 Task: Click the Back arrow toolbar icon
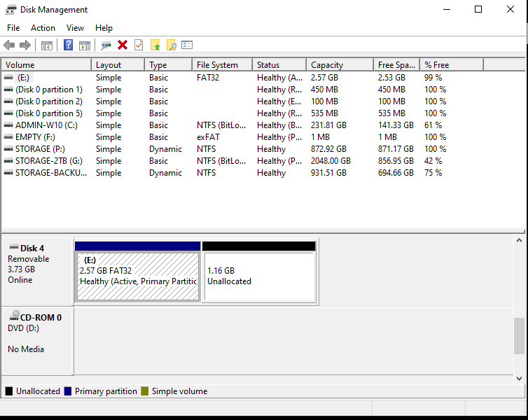[x=9, y=45]
